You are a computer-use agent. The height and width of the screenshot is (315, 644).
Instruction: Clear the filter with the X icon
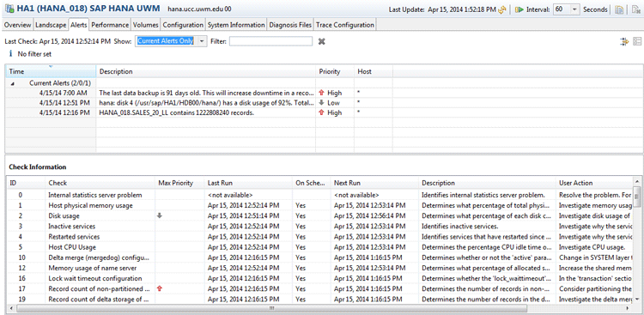point(322,41)
